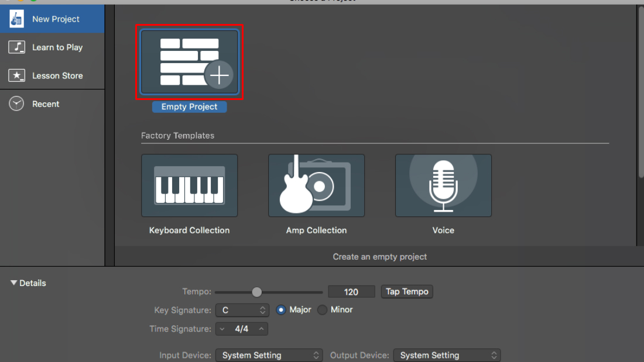This screenshot has height=362, width=644.
Task: Click the Lesson Store star icon
Action: click(16, 75)
